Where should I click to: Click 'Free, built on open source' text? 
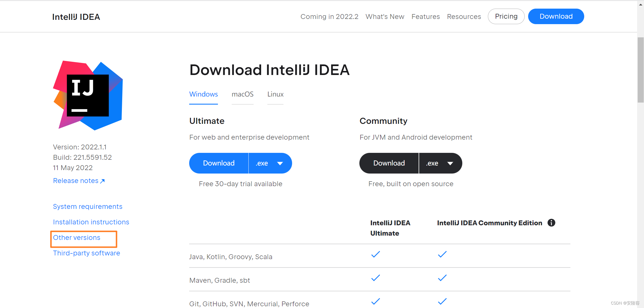(411, 184)
